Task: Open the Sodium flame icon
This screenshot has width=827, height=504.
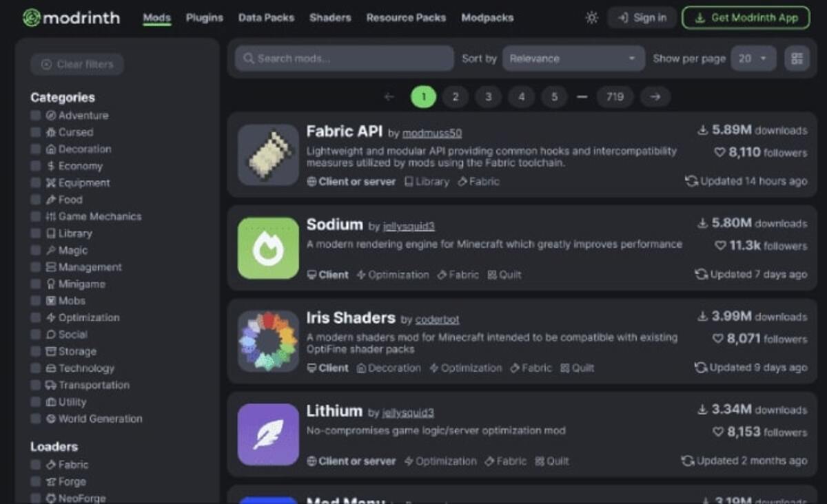Action: point(268,249)
